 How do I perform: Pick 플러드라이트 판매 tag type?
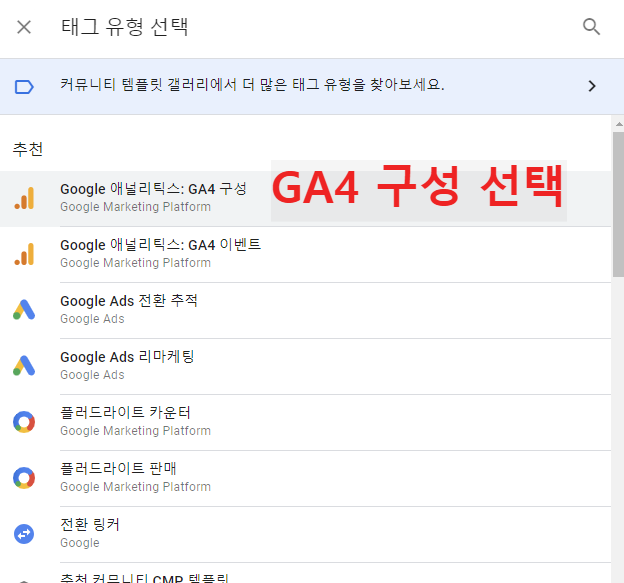tap(305, 479)
